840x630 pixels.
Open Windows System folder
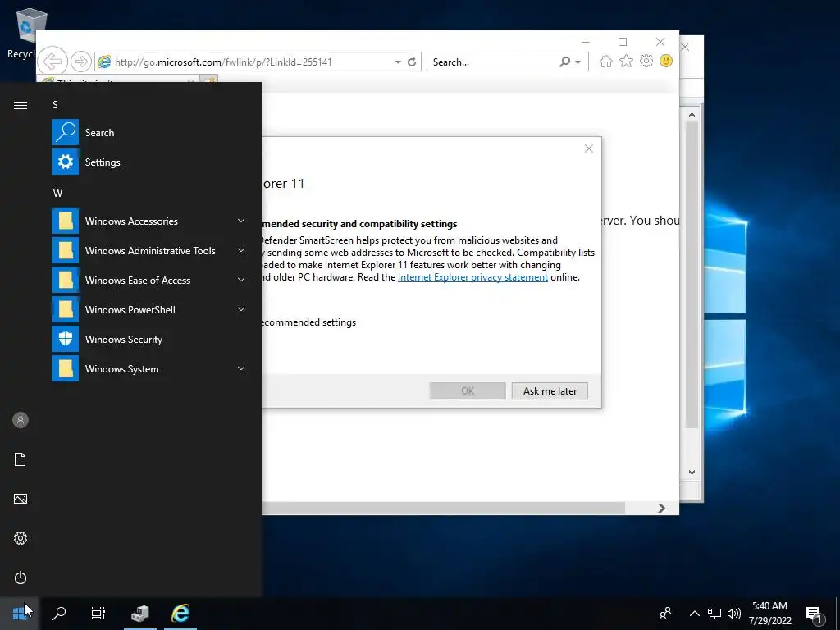click(149, 368)
